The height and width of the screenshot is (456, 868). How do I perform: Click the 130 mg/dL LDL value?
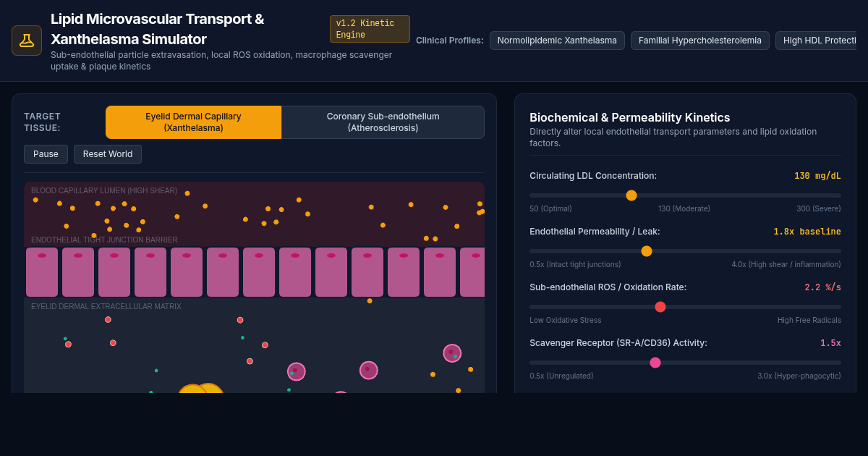[x=817, y=176]
